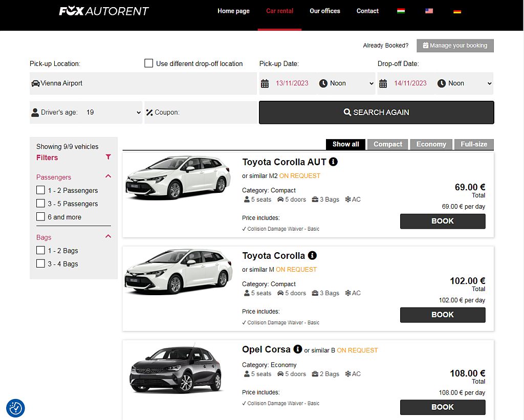Image resolution: width=524 pixels, height=420 pixels.
Task: Open the pick-up time Noon dropdown
Action: [x=346, y=82]
